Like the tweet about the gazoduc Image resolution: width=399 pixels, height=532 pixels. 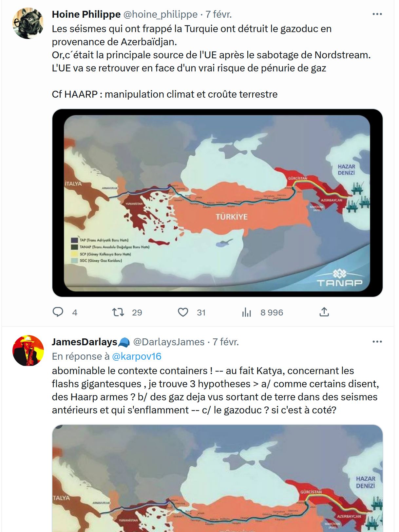point(183,312)
